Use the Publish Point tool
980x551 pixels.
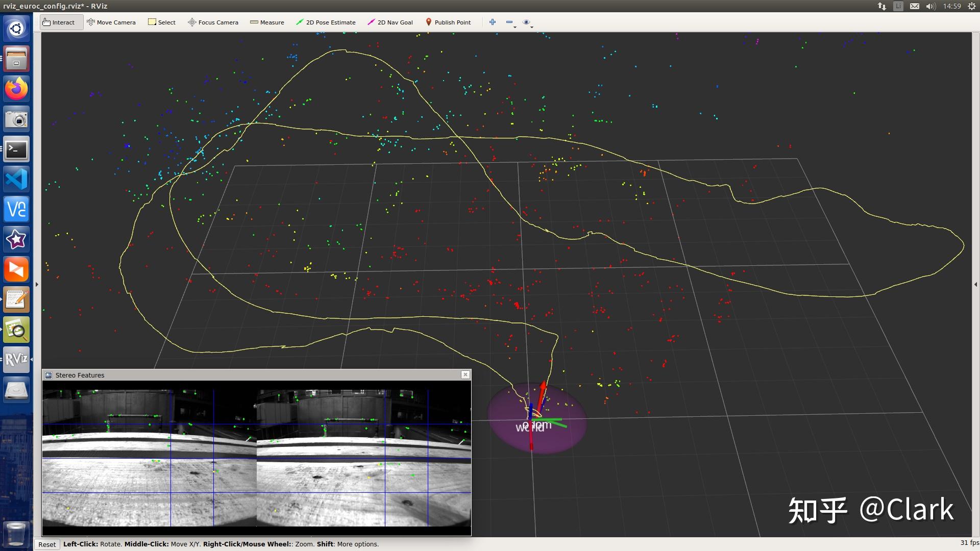coord(448,22)
